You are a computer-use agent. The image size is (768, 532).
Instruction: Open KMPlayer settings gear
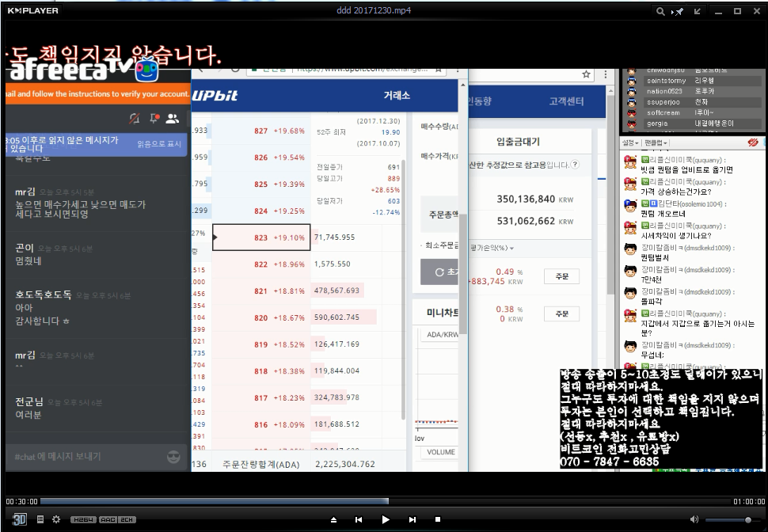56,519
